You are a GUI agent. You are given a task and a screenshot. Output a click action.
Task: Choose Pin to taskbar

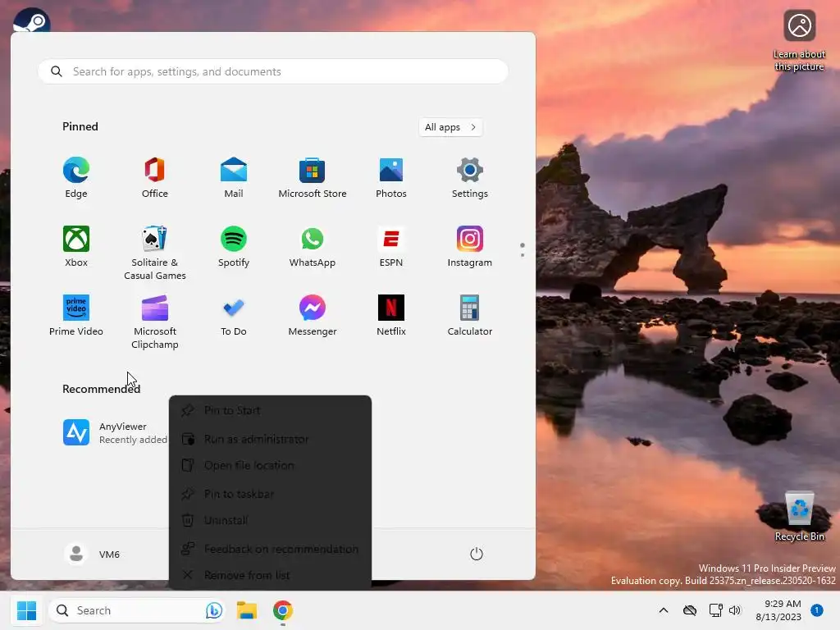(270, 494)
